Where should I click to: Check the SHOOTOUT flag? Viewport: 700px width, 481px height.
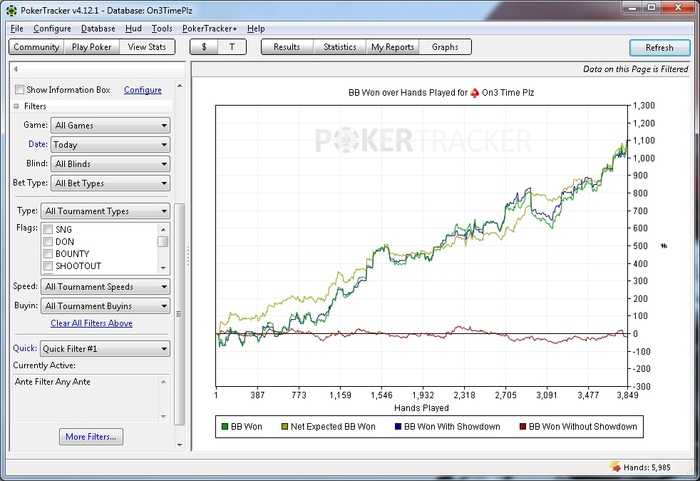pos(48,266)
